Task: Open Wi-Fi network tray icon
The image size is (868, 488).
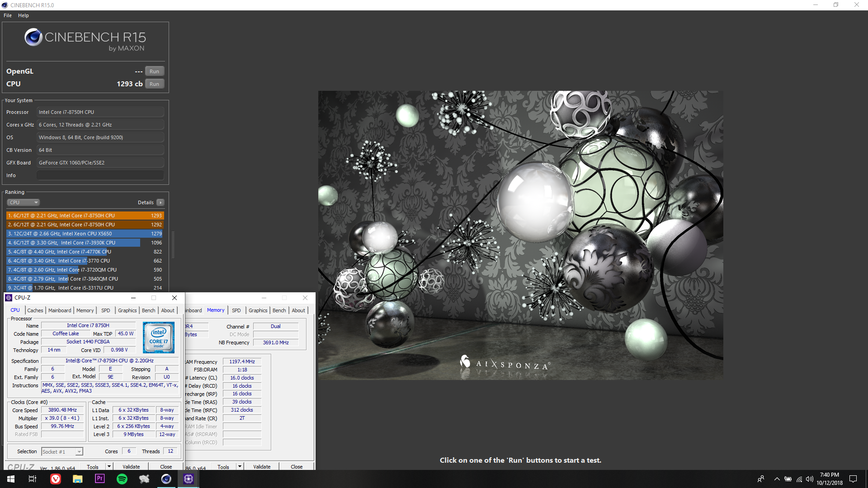Action: (x=799, y=479)
